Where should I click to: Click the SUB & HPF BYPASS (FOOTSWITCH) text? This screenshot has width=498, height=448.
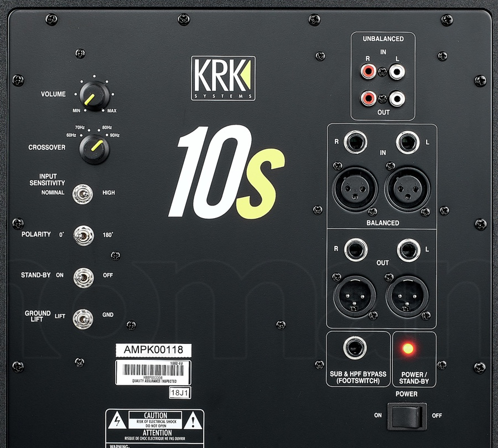(x=358, y=378)
